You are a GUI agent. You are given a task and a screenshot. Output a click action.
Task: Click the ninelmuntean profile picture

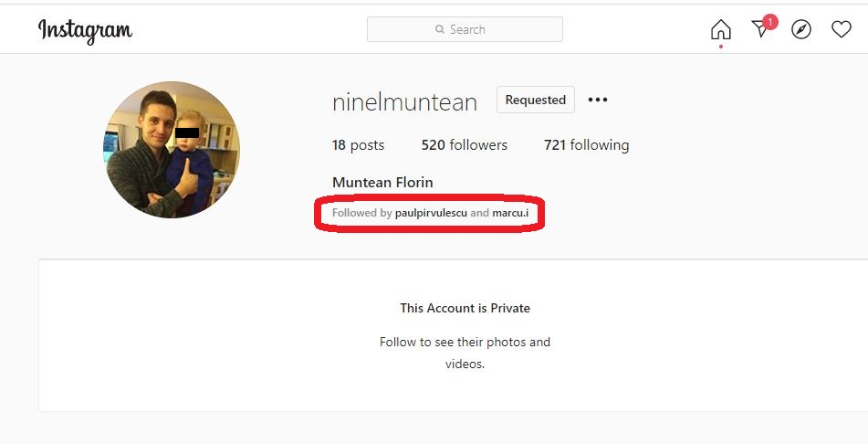tap(172, 150)
